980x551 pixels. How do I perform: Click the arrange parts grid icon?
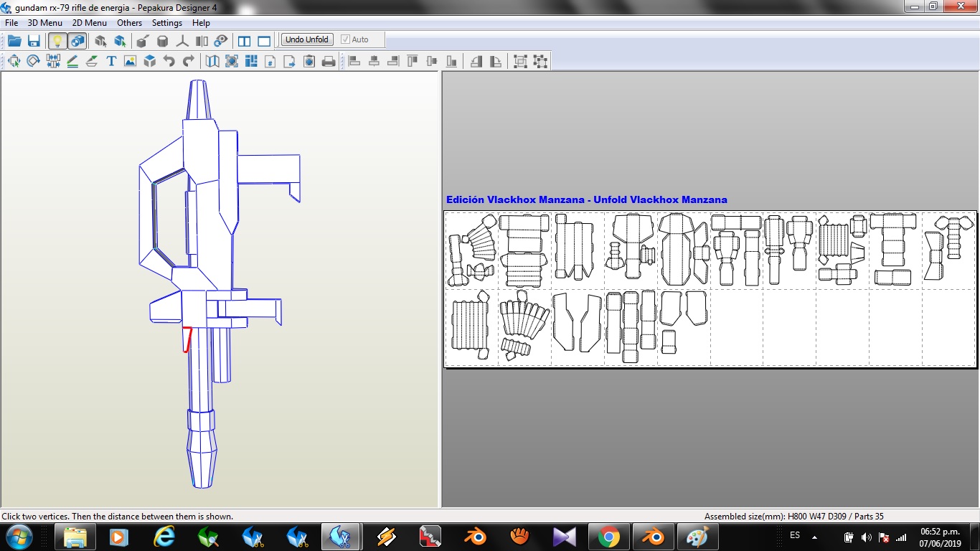pos(251,61)
